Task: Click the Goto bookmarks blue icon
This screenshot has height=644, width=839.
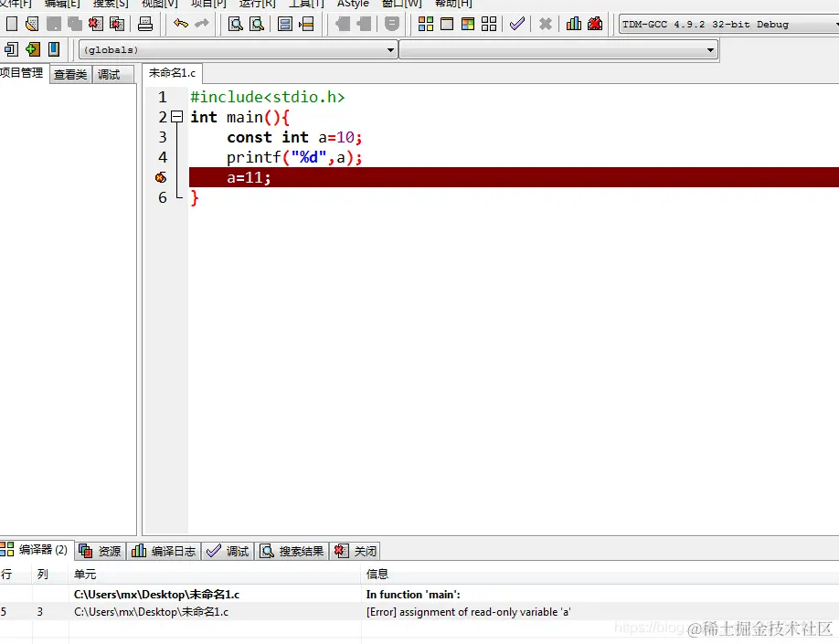Action: coord(54,49)
